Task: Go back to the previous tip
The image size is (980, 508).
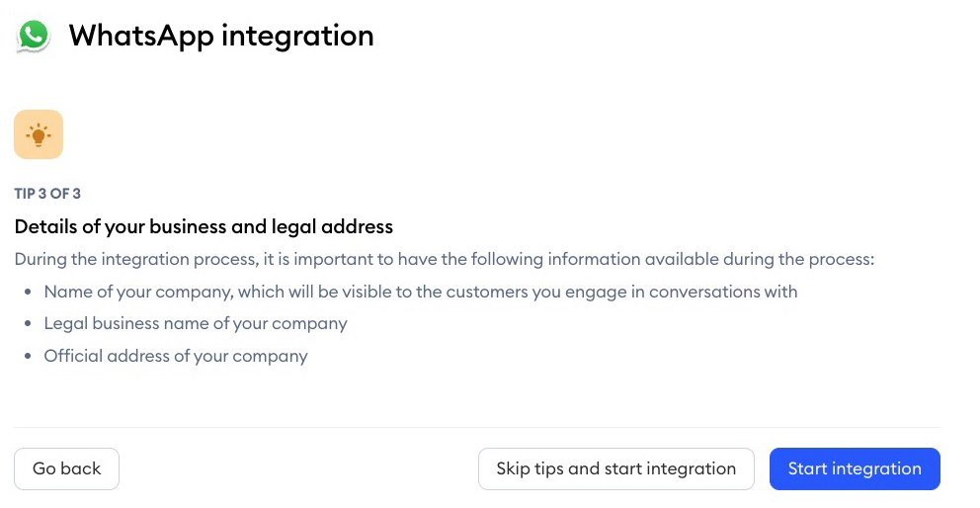Action: 66,468
